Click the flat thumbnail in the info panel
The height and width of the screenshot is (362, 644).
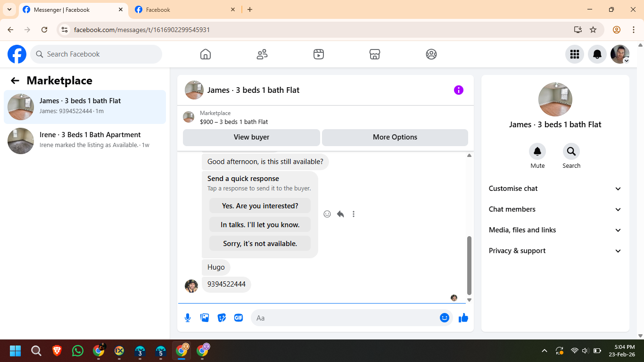(x=555, y=99)
